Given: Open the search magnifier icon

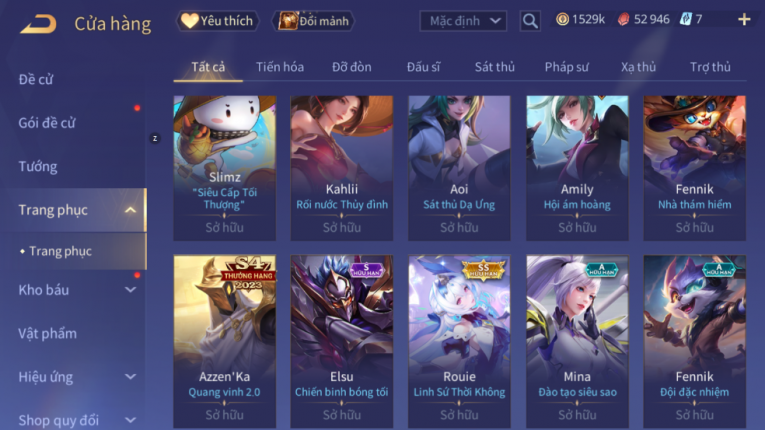Looking at the screenshot, I should (x=530, y=21).
